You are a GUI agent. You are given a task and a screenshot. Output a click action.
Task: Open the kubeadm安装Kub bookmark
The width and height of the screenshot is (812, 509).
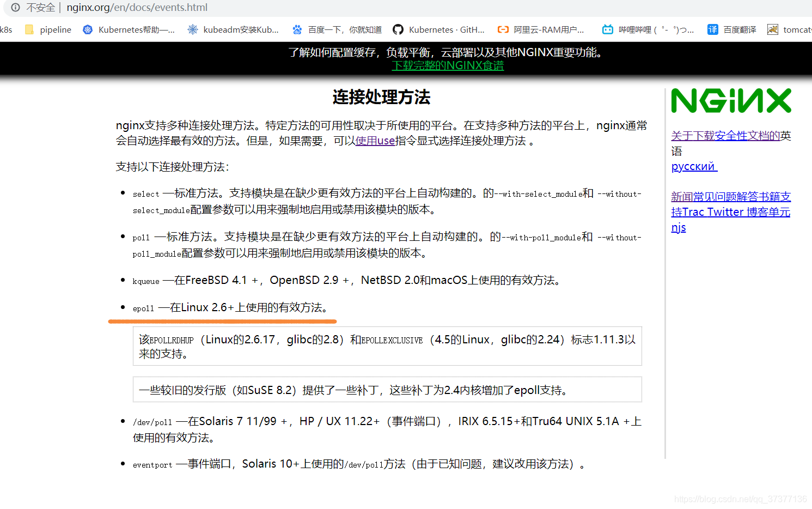pos(233,29)
